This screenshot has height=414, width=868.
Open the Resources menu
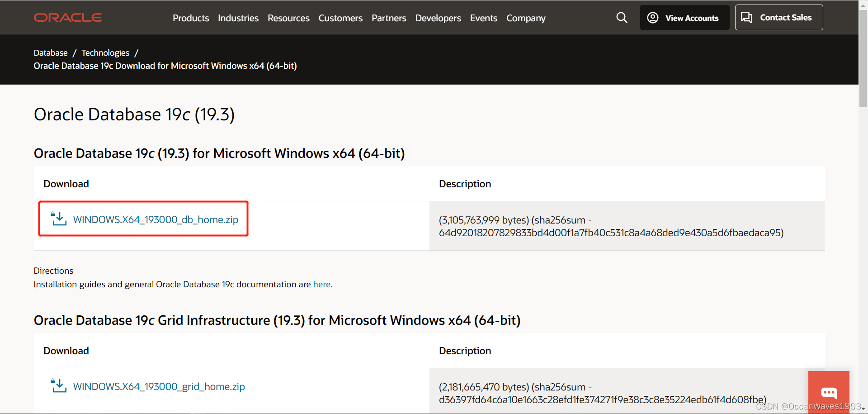click(x=288, y=18)
